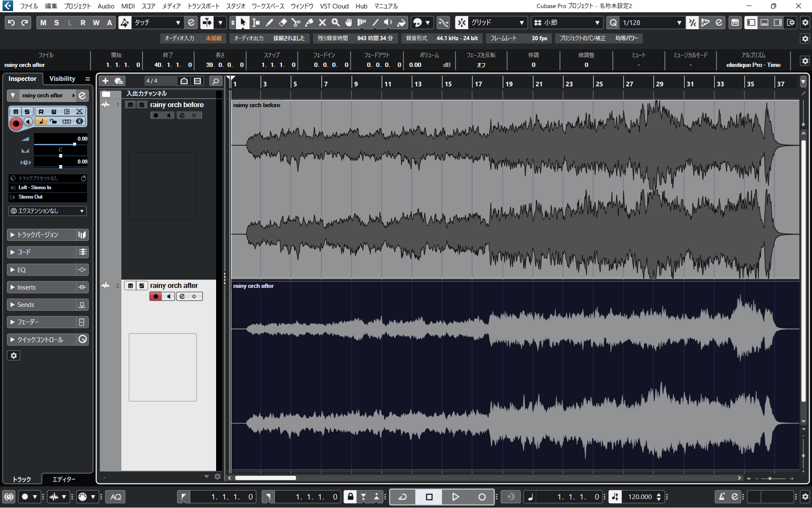Click the horizontal timeline scrollbar
The width and height of the screenshot is (812, 508).
[x=266, y=478]
